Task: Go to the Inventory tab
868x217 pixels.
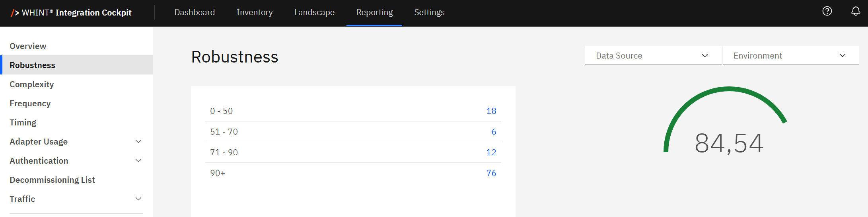Action: click(x=255, y=12)
